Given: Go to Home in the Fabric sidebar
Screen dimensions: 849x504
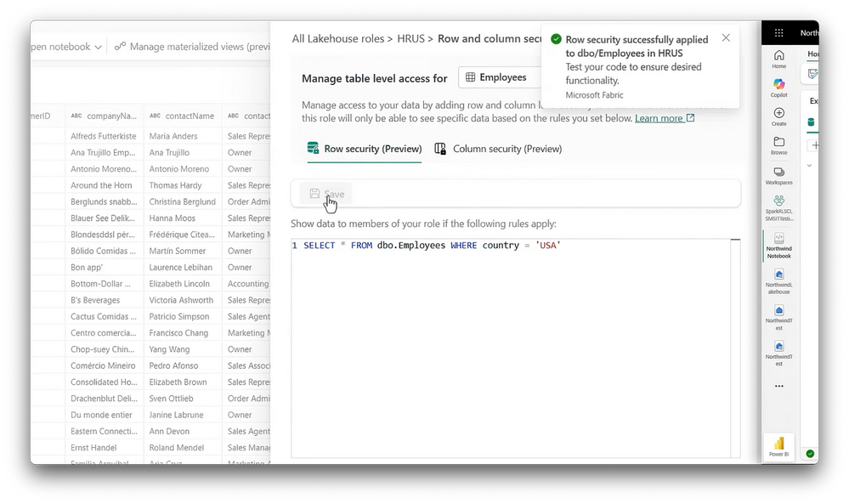Looking at the screenshot, I should coord(778,59).
